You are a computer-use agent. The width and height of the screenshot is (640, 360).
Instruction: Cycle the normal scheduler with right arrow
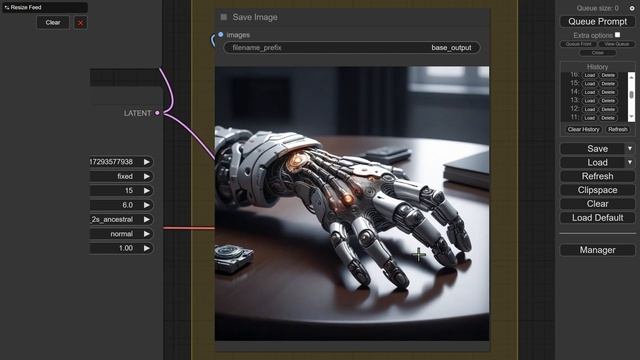click(x=147, y=234)
